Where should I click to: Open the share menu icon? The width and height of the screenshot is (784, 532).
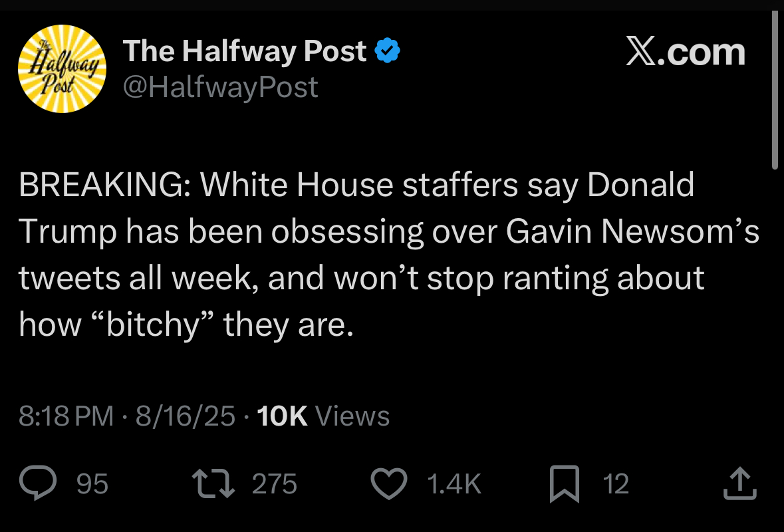pos(739,483)
